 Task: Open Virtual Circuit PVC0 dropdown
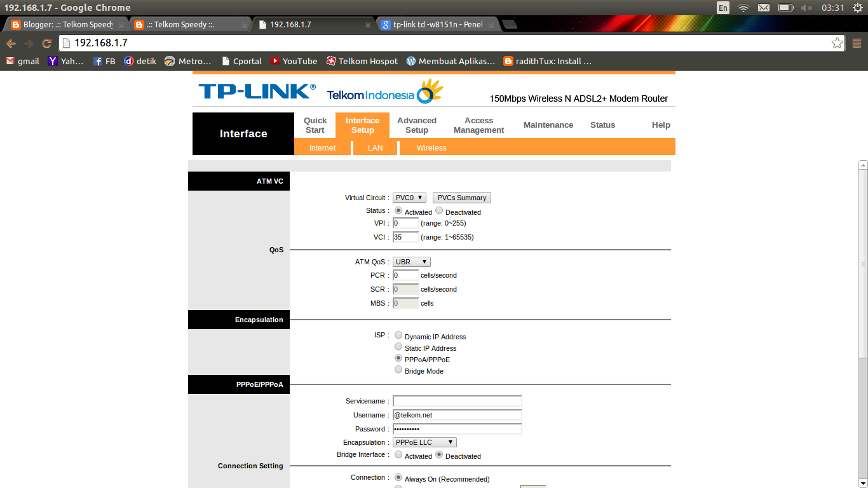click(x=409, y=198)
